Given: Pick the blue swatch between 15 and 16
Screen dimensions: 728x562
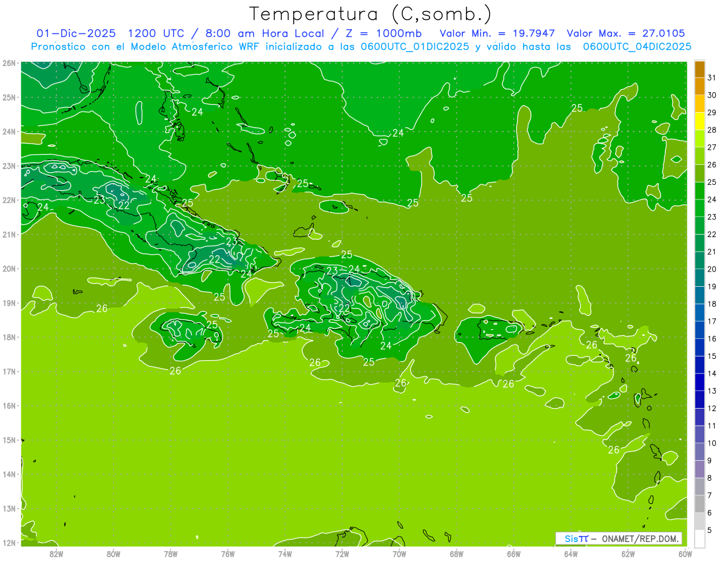Looking at the screenshot, I should point(699,347).
